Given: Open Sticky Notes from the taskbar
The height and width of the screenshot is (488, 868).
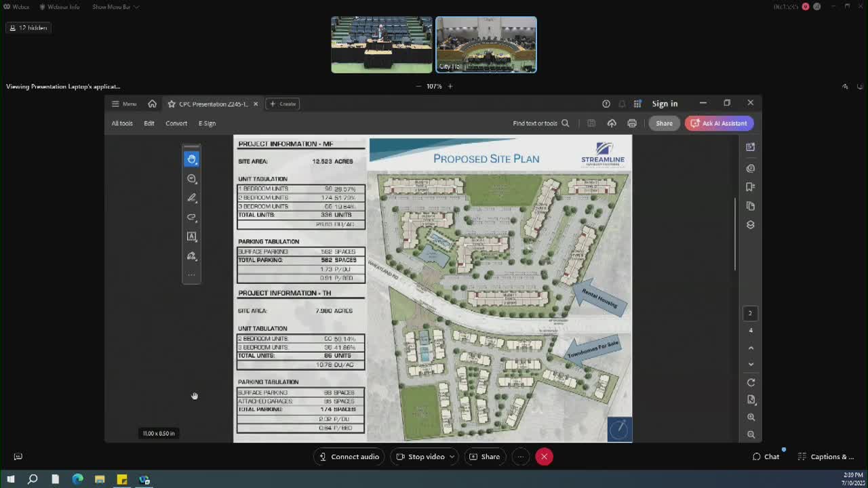Looking at the screenshot, I should [122, 479].
